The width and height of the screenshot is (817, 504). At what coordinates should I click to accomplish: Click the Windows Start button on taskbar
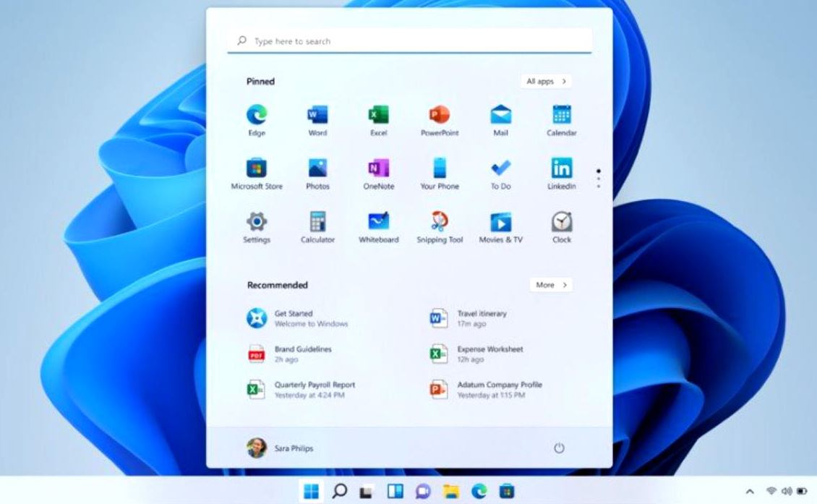tap(311, 491)
